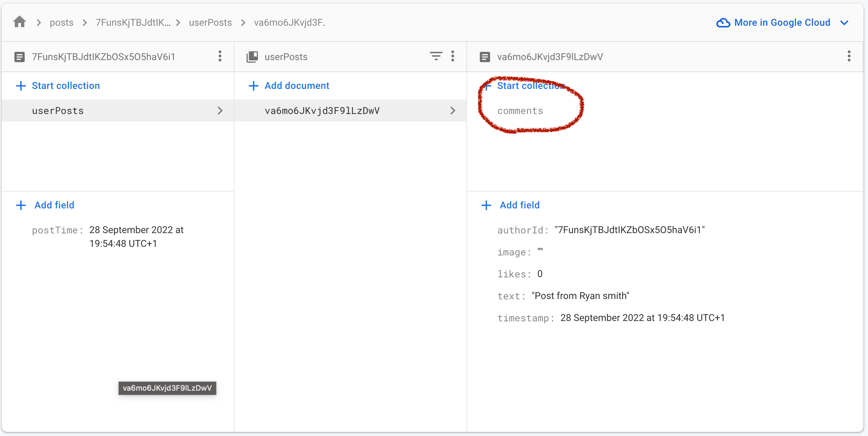This screenshot has height=436, width=868.
Task: Click the home icon in breadcrumb
Action: click(20, 22)
